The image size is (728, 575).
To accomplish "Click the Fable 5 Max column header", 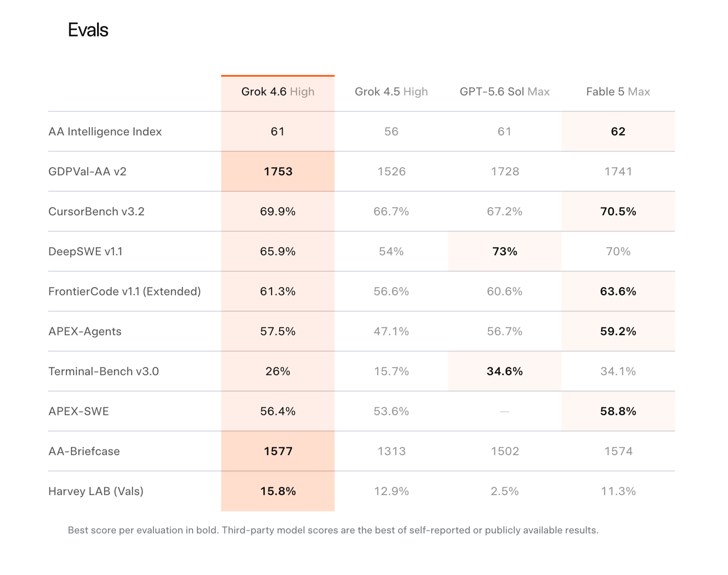I will pos(618,91).
